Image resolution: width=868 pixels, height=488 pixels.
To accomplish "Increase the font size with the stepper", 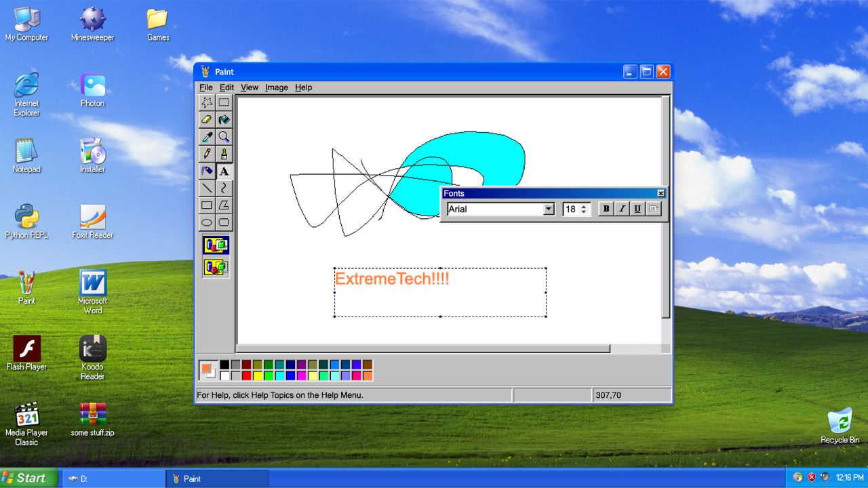I will (585, 205).
